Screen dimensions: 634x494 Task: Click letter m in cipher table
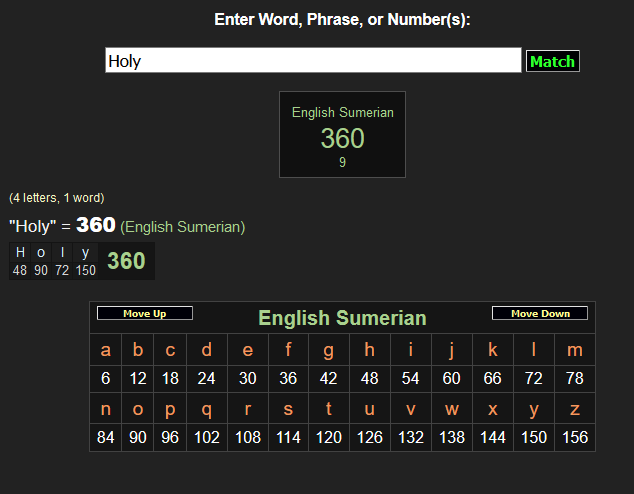(x=575, y=350)
